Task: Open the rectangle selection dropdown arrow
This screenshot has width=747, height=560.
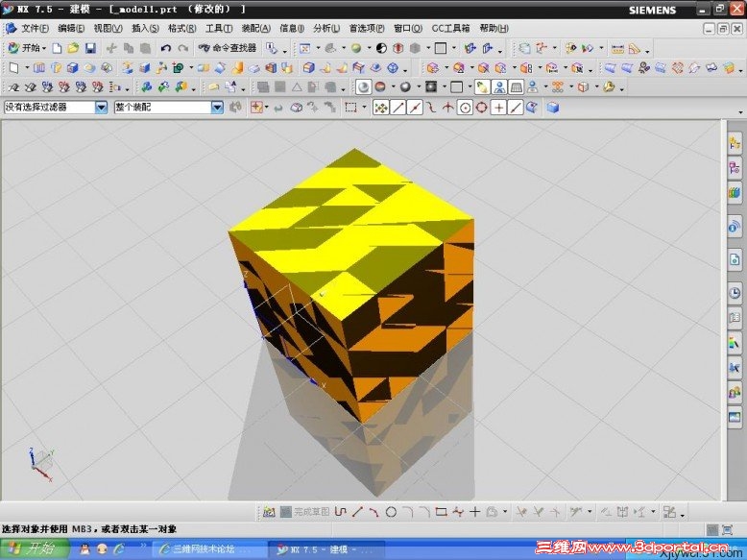Action: 365,108
